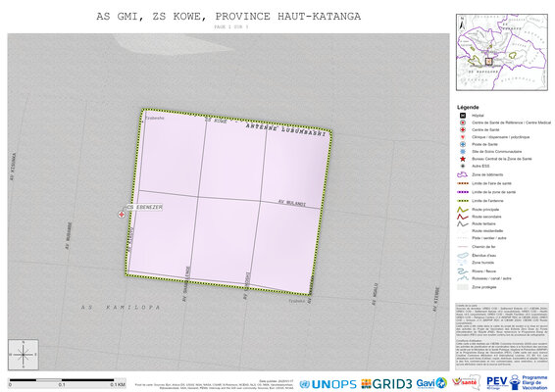
Task: Click the Centre de Santé red cross legend symbol
Action: point(462,129)
